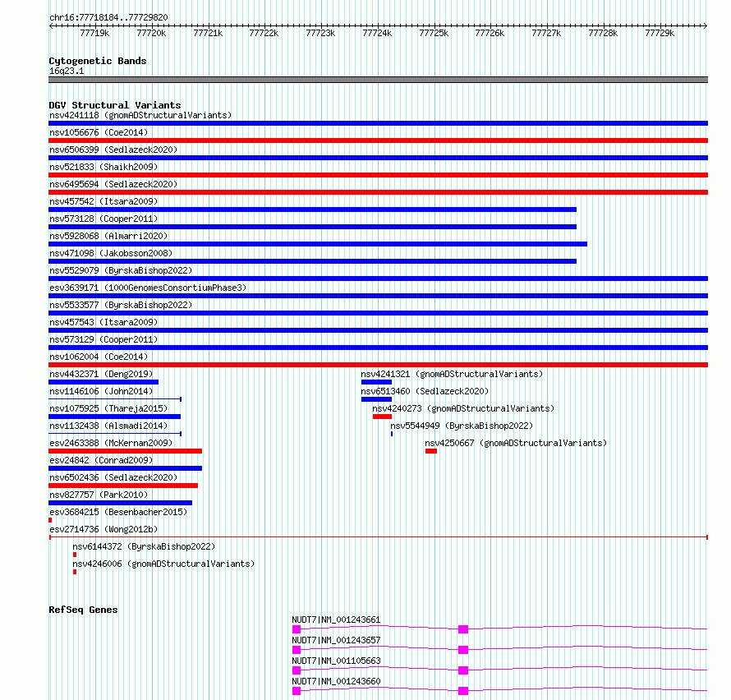This screenshot has height=700, width=731.
Task: Open nsv6144372 (ByrskaBishop2022) variant
Action: 144,546
